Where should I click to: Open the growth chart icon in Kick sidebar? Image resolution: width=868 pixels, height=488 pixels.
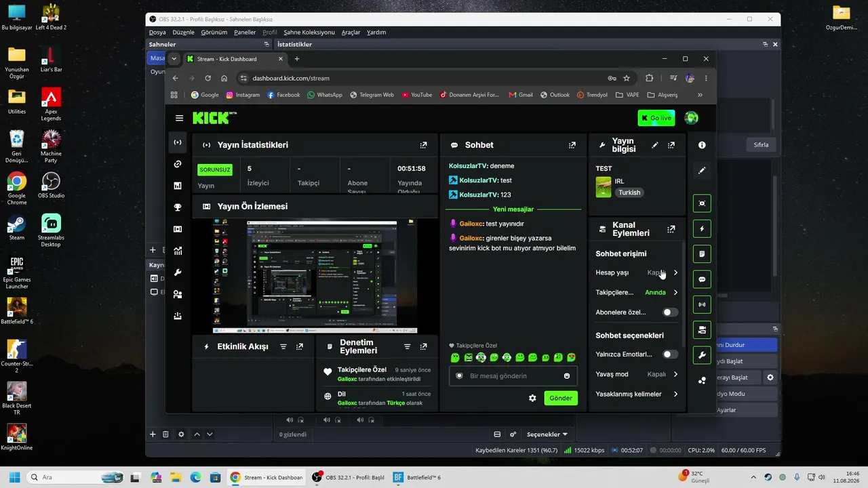pos(178,251)
